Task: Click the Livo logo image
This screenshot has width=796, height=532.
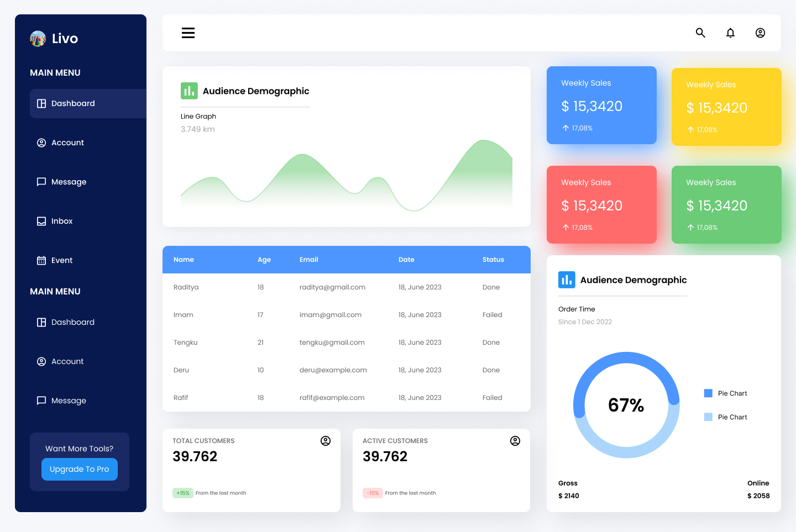Action: (38, 39)
